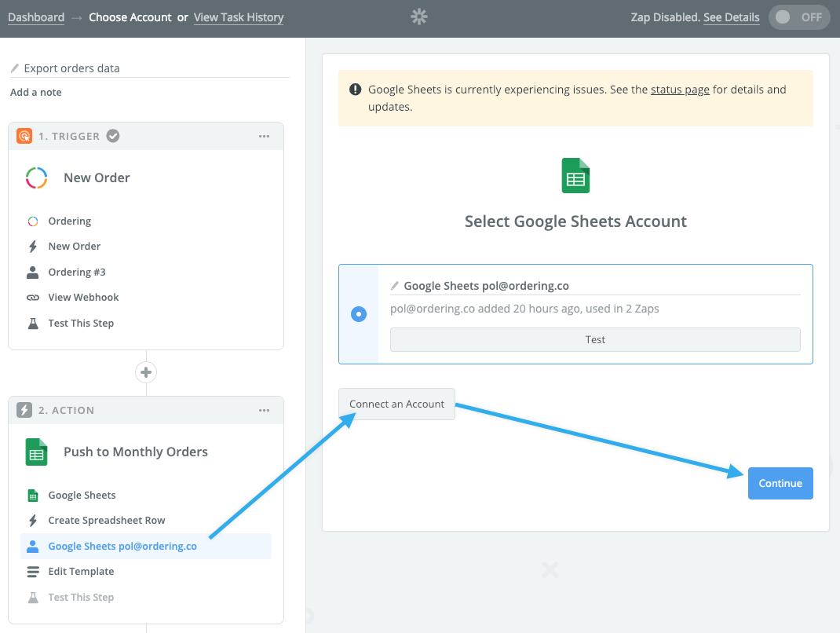
Task: Select the Ordering #3 account row
Action: coord(146,273)
